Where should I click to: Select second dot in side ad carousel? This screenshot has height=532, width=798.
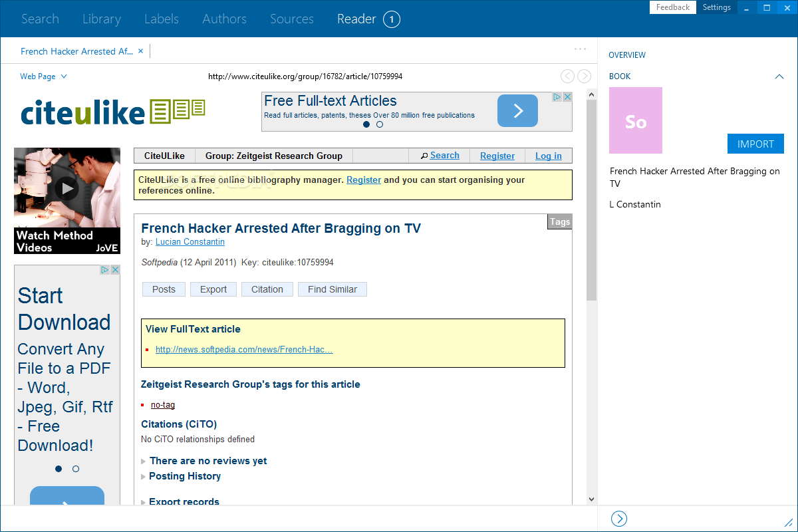click(76, 469)
